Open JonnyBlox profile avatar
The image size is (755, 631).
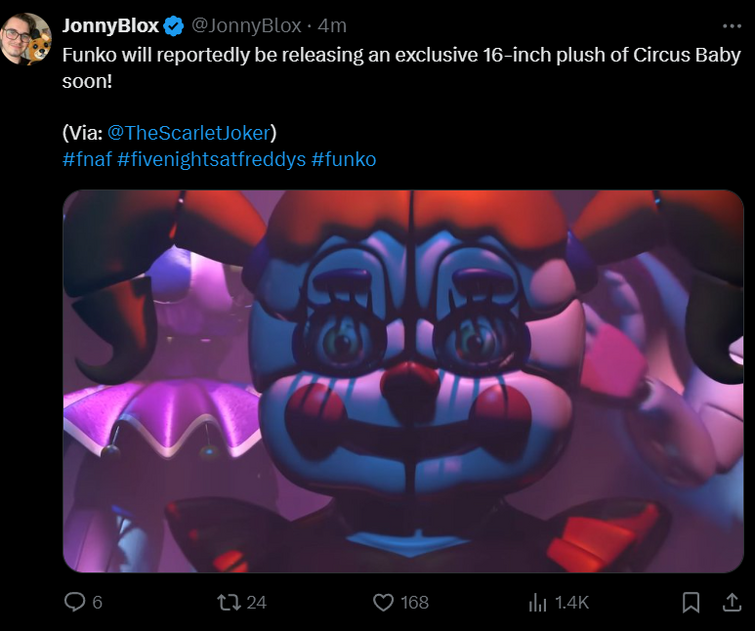tap(26, 40)
